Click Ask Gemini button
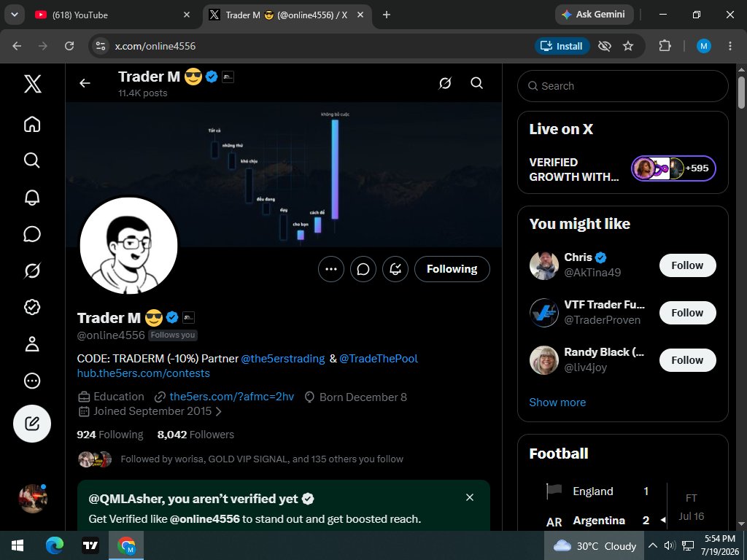The image size is (747, 560). click(594, 15)
